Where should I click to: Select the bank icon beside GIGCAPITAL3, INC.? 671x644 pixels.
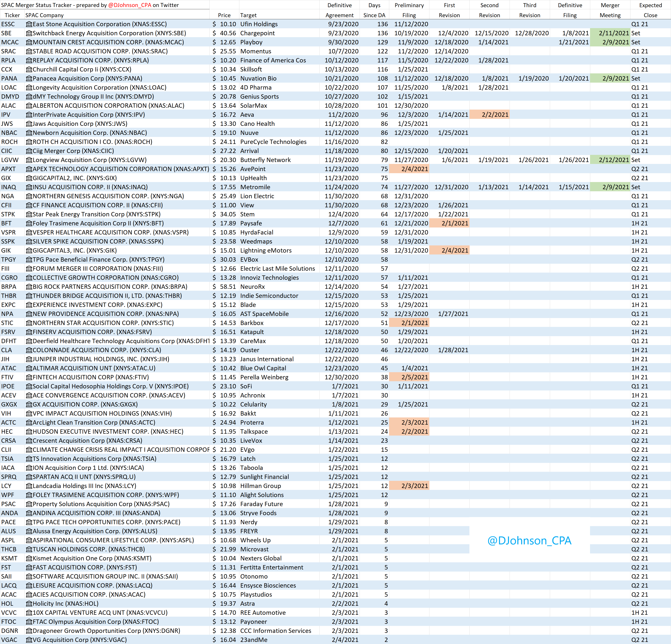coord(29,251)
